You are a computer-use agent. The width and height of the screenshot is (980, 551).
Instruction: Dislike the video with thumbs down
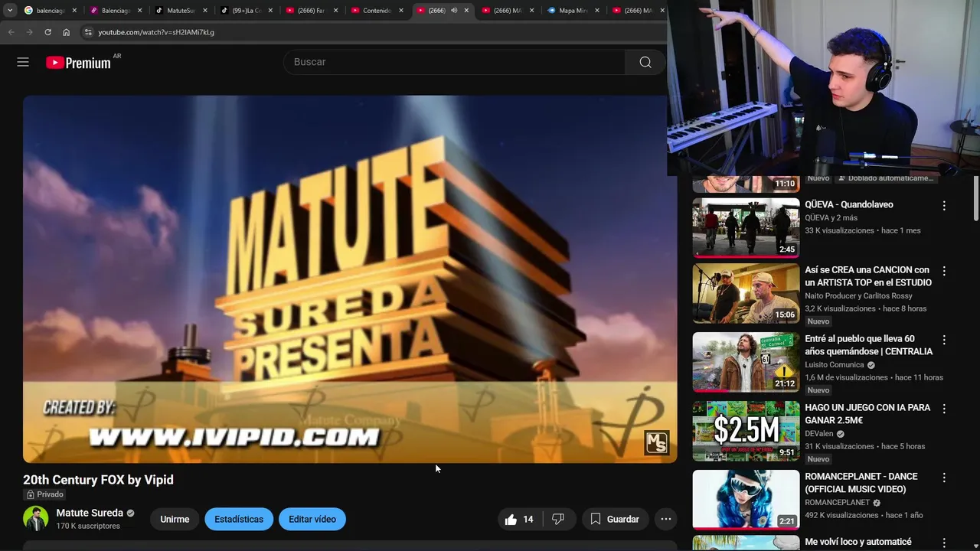(x=558, y=519)
